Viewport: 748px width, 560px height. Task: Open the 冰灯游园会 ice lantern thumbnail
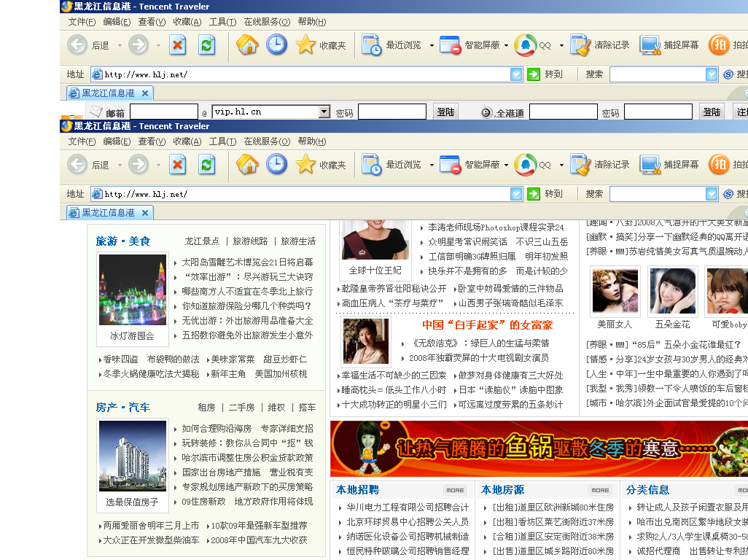click(x=133, y=289)
